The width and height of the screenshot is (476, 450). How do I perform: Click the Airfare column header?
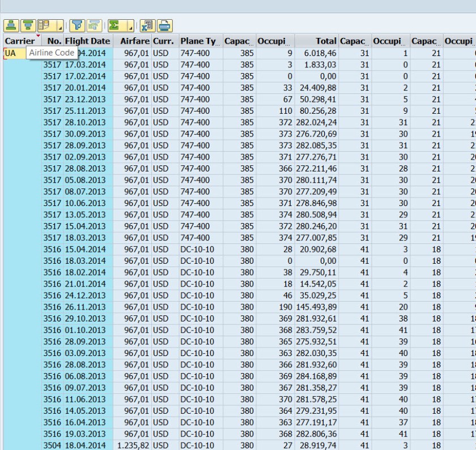(135, 41)
